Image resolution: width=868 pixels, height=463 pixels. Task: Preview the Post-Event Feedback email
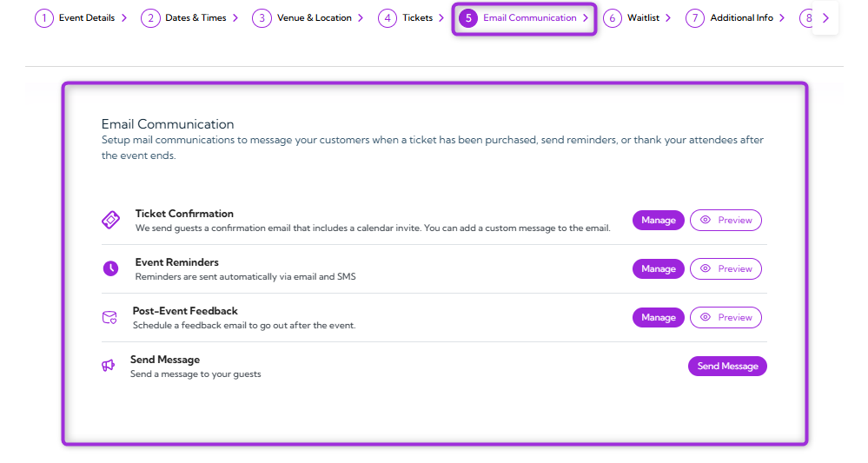coord(726,318)
